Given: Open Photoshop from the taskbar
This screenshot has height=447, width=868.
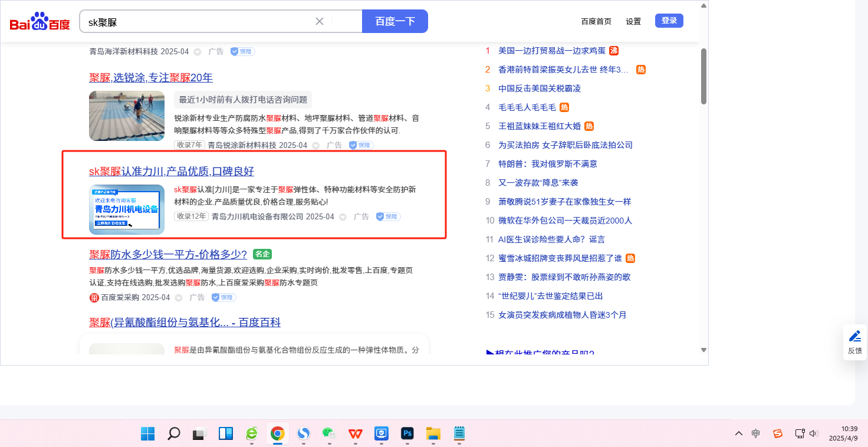Looking at the screenshot, I should [406, 434].
